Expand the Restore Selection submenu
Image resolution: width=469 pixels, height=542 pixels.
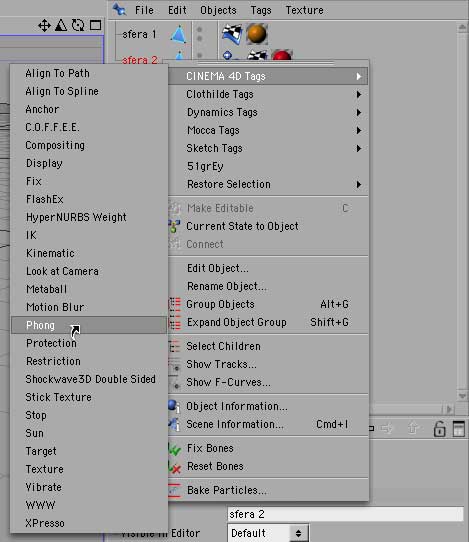tap(268, 184)
